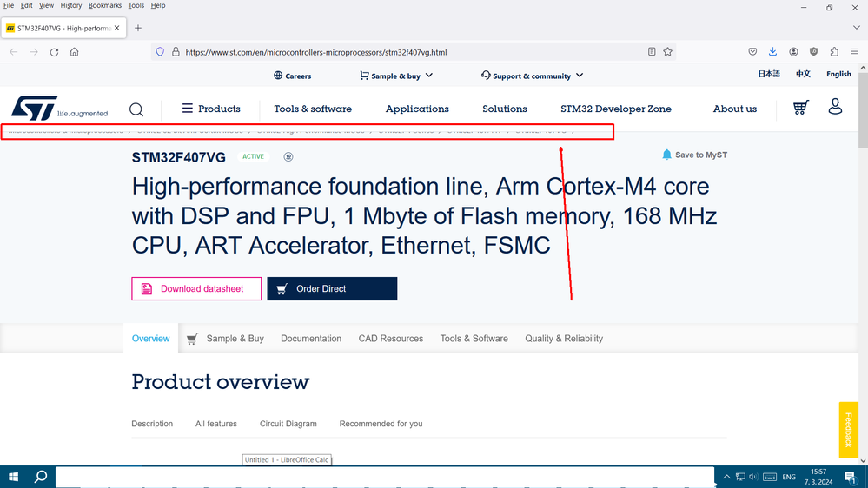868x488 pixels.
Task: Show hidden tray icons chevron
Action: [727, 477]
